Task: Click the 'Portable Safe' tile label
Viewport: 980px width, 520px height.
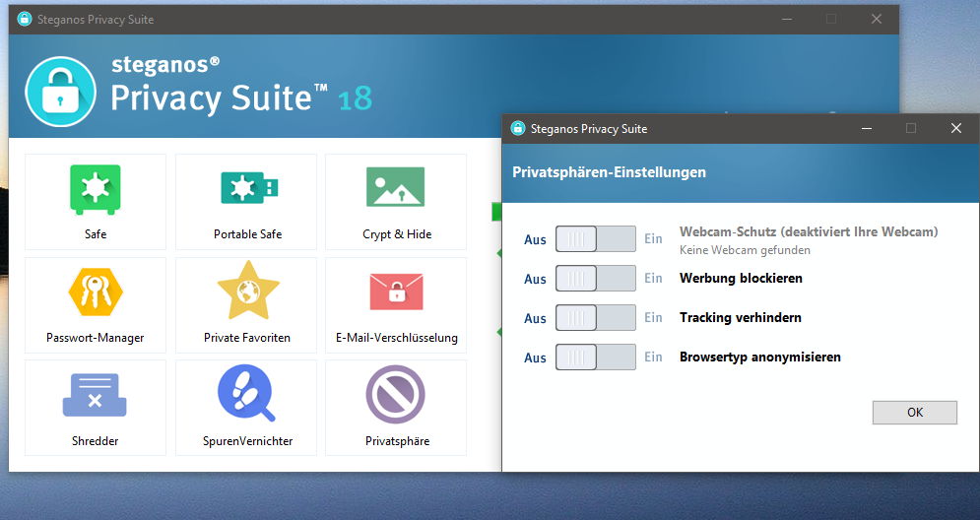Action: [247, 234]
